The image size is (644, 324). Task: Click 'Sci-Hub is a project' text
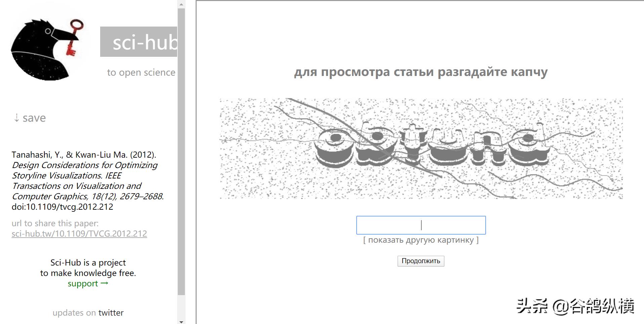point(88,262)
